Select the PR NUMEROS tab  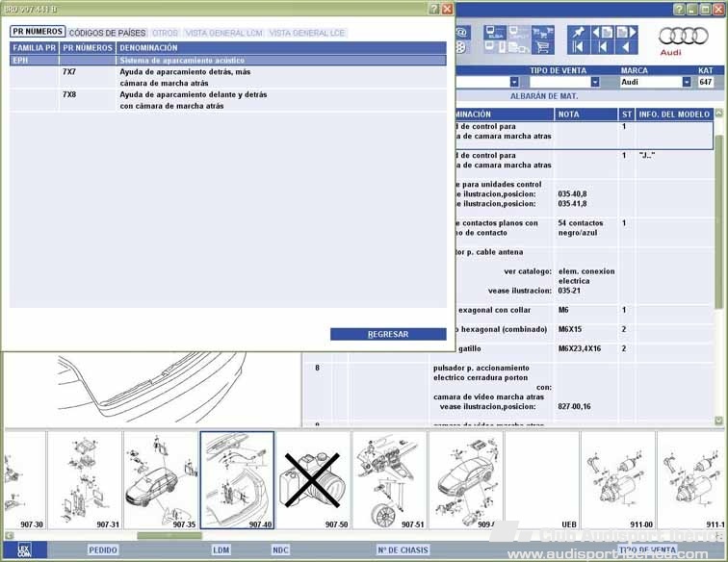(37, 33)
